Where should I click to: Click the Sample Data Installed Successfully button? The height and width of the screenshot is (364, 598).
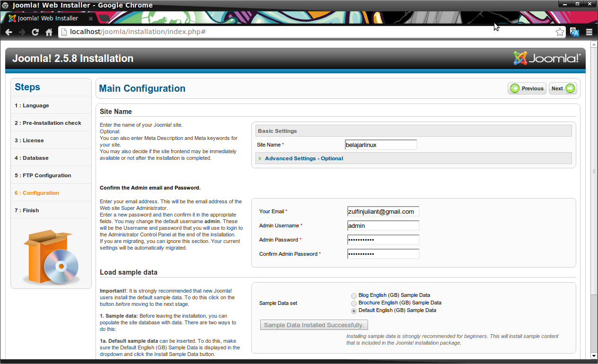314,325
